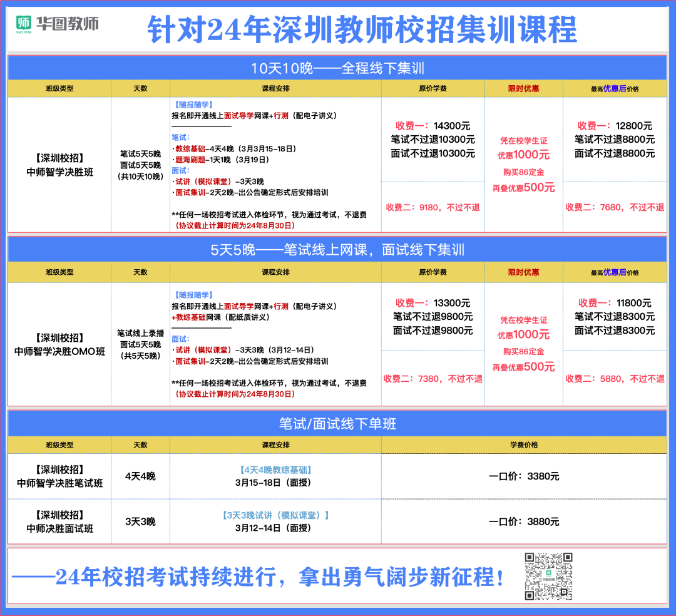676x616 pixels.
Task: Click the days text "(共5天5晚)"
Action: click(x=140, y=356)
